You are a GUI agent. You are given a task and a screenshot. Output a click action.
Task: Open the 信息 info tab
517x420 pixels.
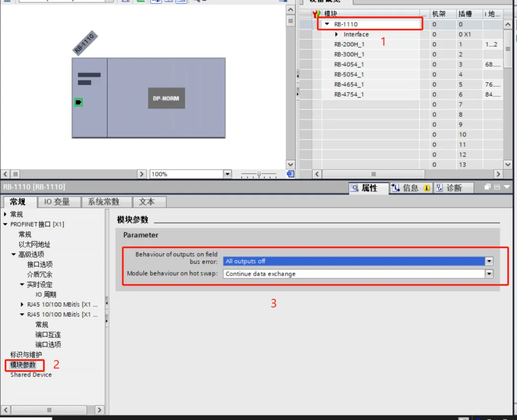[405, 188]
